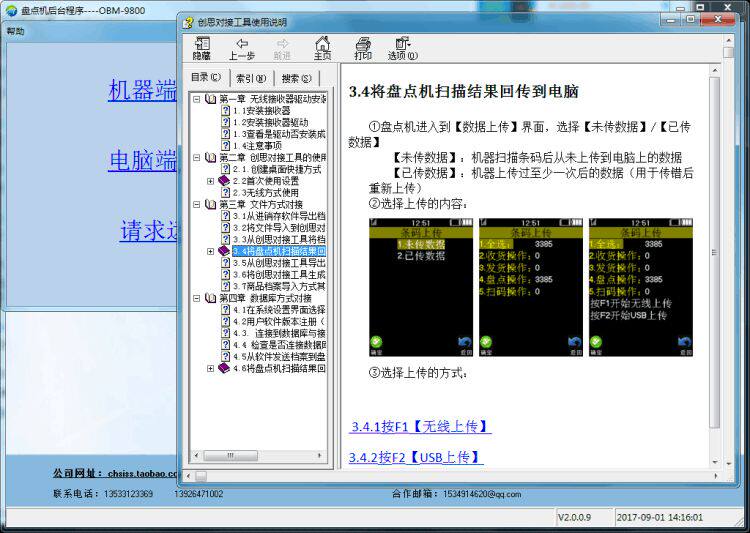Click the 前进 forward toolbar button
Screen dimensions: 750x533
[282, 49]
